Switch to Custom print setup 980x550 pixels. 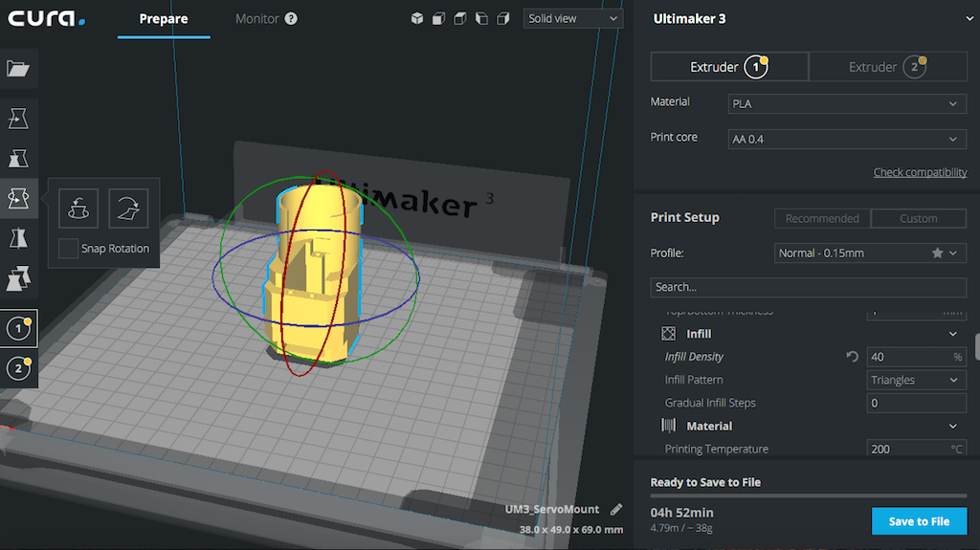[918, 218]
